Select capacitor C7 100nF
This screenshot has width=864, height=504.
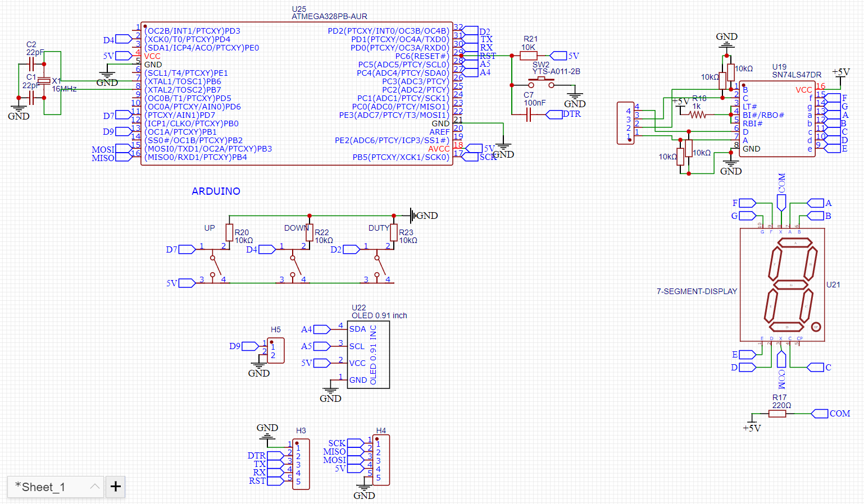[x=528, y=115]
